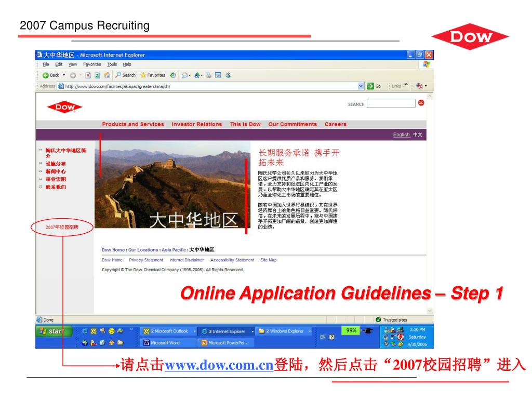Expand the Microsoft Outlook taskbar group

point(194,331)
